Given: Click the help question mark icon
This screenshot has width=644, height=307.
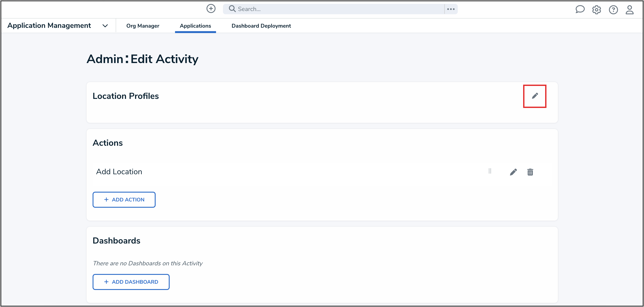Looking at the screenshot, I should 613,10.
